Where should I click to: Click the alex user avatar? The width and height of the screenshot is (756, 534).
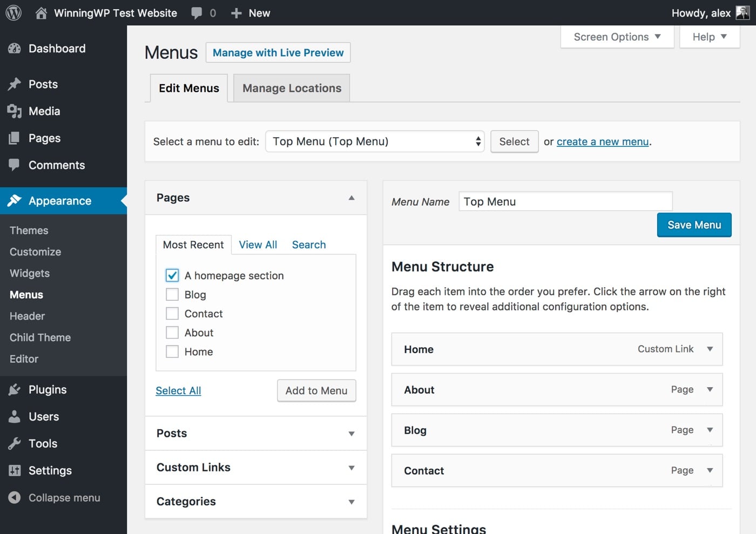click(743, 13)
